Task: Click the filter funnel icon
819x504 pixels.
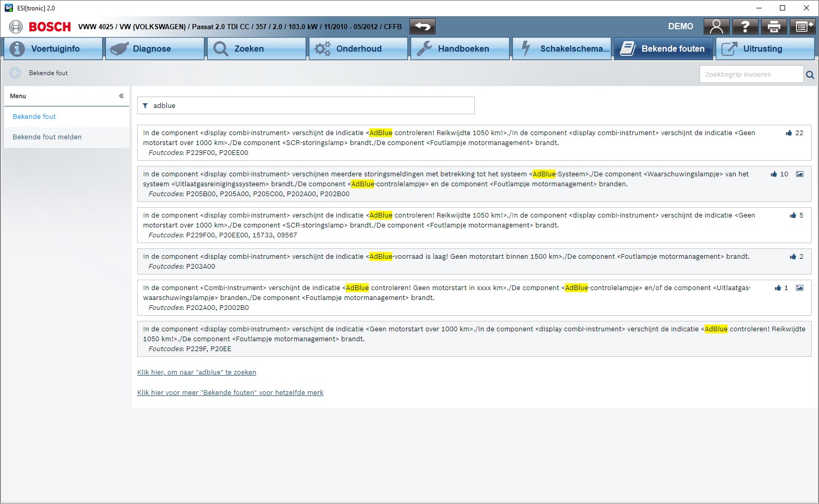Action: click(145, 106)
